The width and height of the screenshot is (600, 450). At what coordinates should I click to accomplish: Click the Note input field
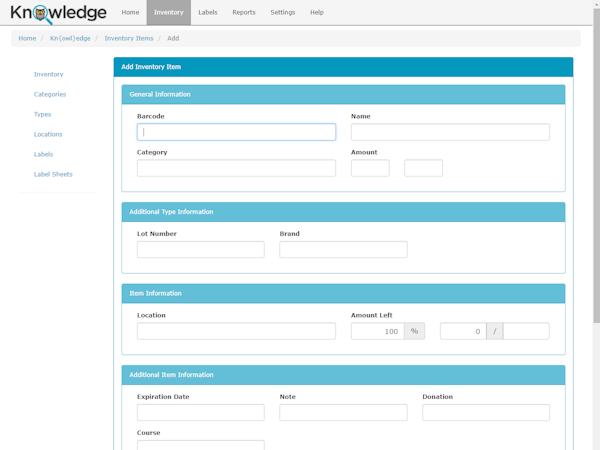tap(344, 412)
